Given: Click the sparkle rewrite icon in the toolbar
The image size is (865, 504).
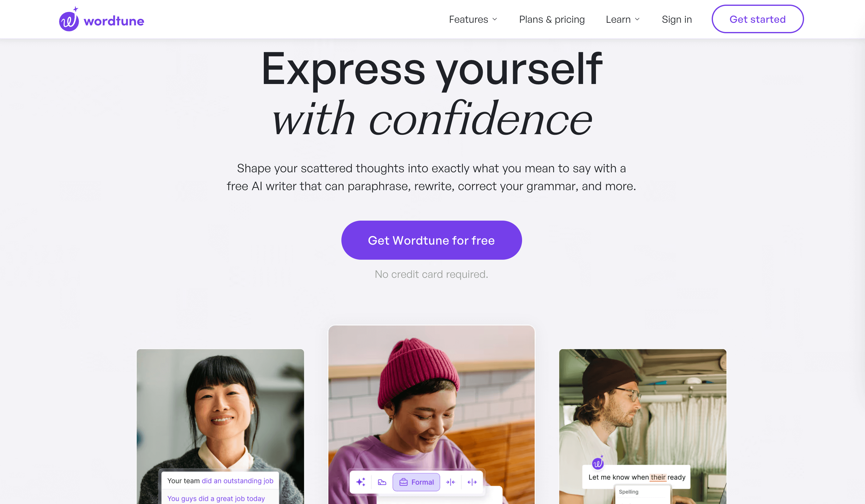Looking at the screenshot, I should [x=361, y=482].
